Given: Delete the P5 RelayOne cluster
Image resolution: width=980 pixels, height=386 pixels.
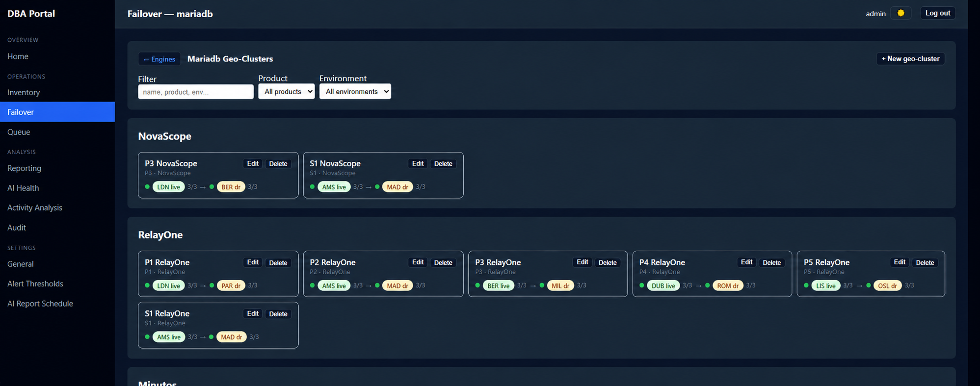Looking at the screenshot, I should pos(925,263).
